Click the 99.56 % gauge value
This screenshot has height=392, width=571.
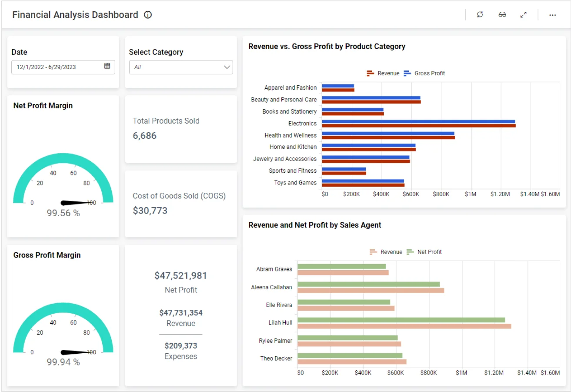(x=63, y=213)
